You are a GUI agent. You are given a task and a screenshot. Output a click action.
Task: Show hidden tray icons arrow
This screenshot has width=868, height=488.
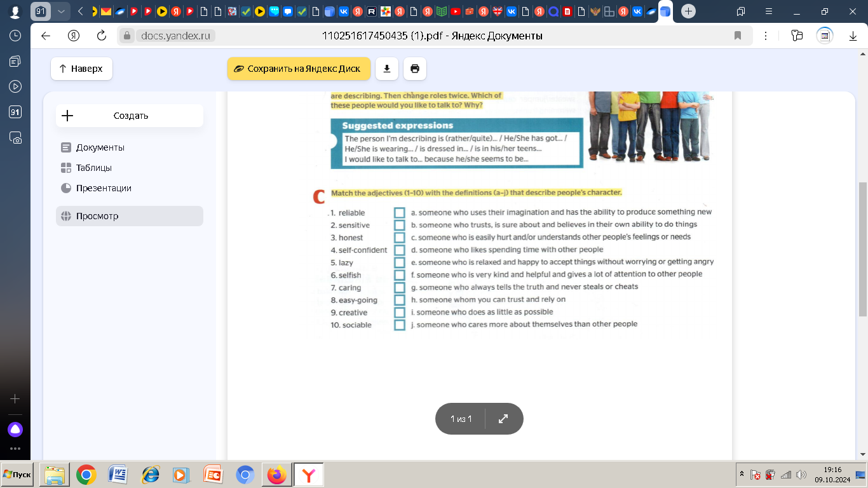point(742,475)
